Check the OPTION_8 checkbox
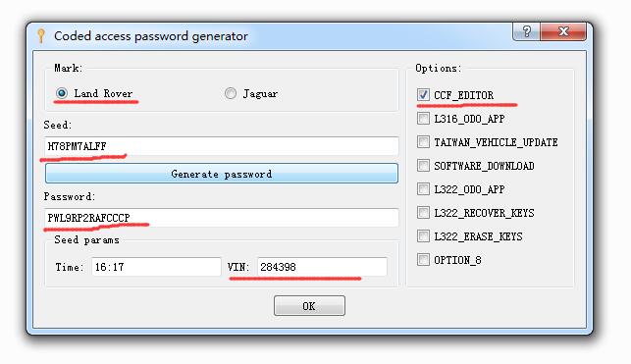The image size is (631, 364). tap(423, 259)
